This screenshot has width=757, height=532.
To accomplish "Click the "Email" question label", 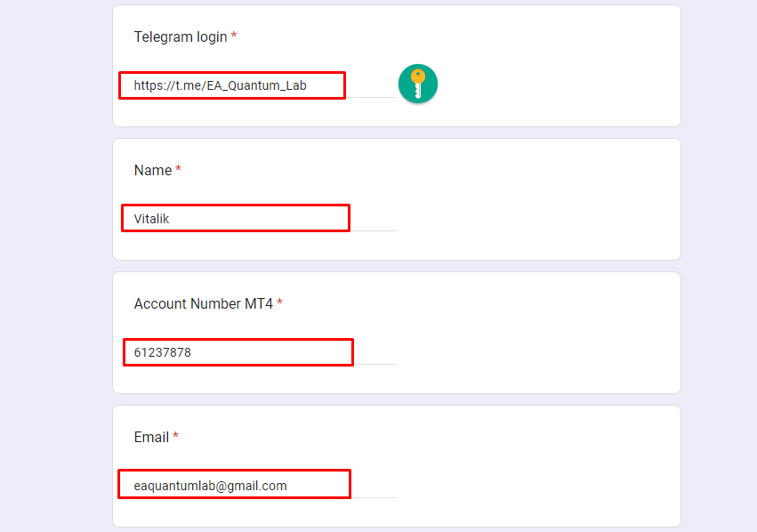I will [x=151, y=437].
